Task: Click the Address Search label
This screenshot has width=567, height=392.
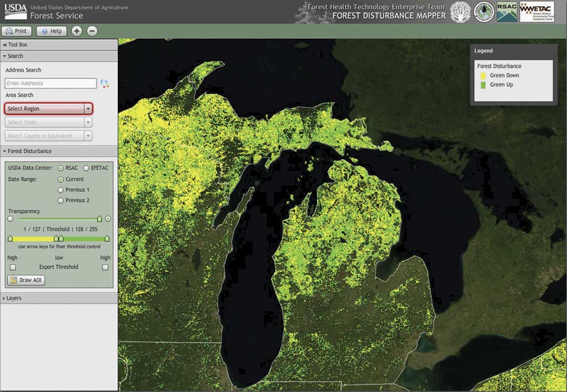Action: click(23, 70)
